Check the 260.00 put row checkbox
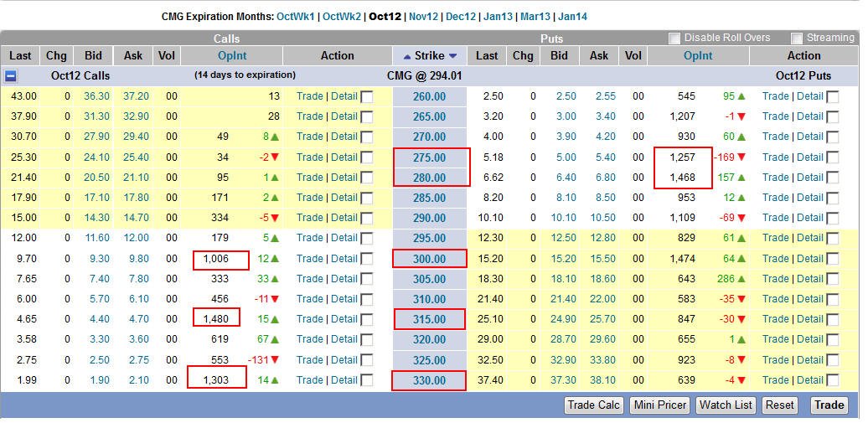Viewport: 868px width, 423px height. (x=833, y=97)
